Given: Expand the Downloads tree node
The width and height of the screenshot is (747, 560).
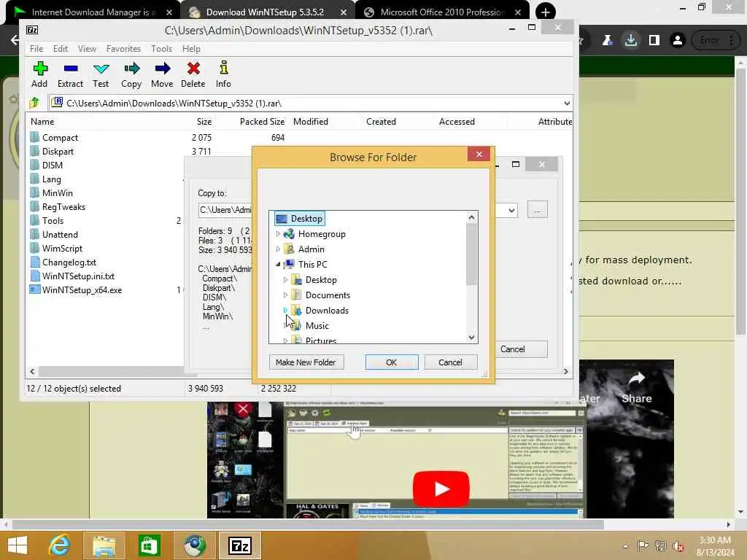Looking at the screenshot, I should pos(285,310).
